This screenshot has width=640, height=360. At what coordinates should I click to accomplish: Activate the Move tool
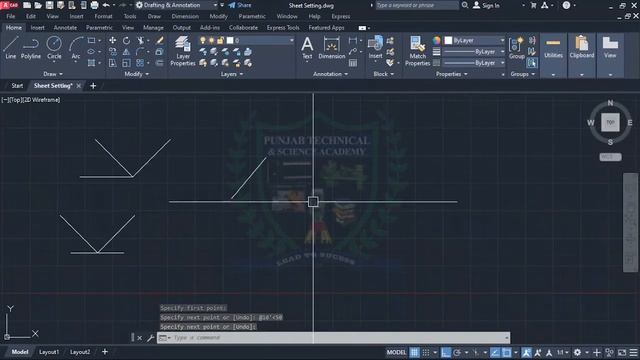(112, 40)
